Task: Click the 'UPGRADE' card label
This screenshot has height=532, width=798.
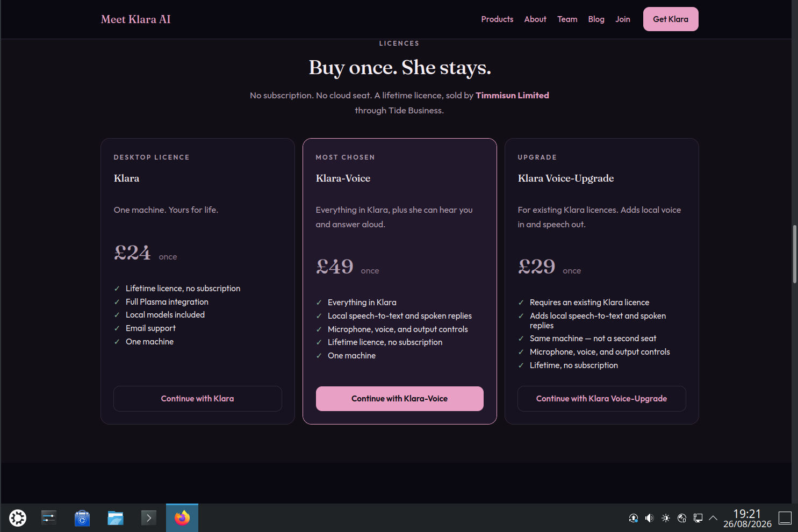Action: pyautogui.click(x=537, y=157)
